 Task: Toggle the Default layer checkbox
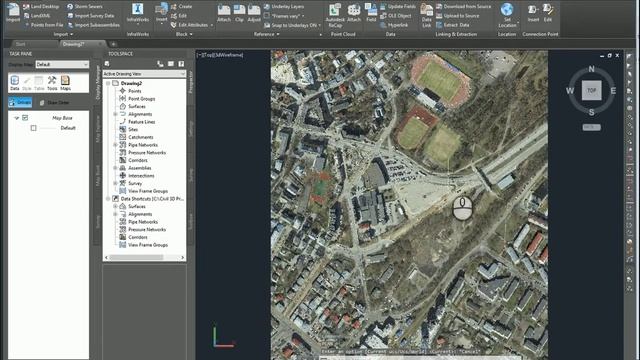point(33,128)
